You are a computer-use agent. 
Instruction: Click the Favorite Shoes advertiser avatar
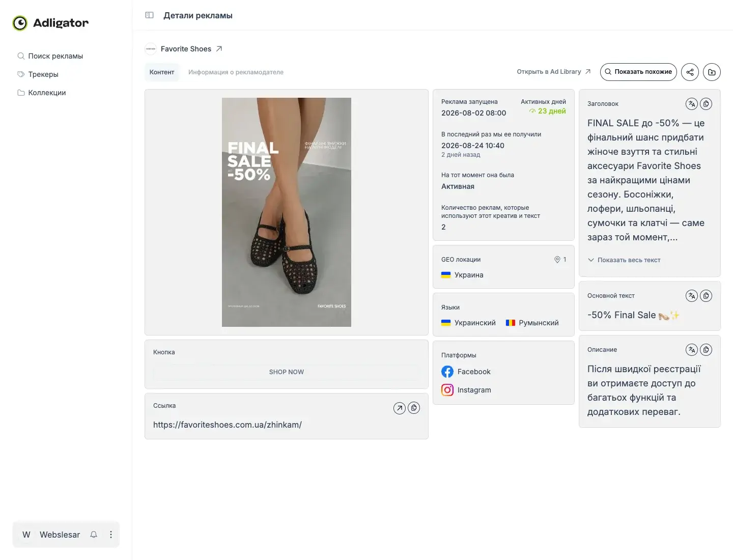[x=151, y=49]
